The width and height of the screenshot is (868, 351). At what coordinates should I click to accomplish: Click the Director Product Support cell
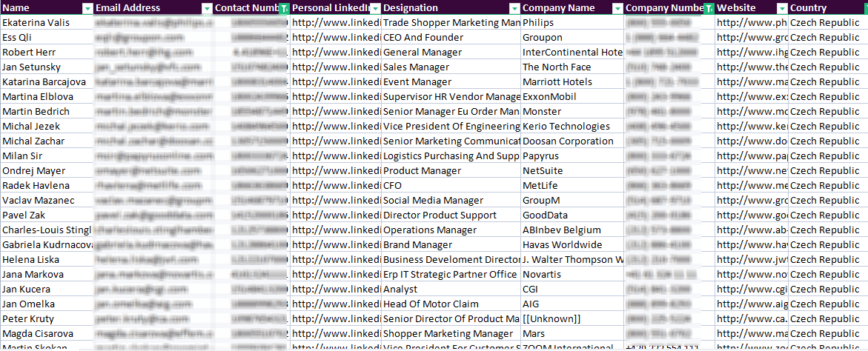(x=451, y=215)
